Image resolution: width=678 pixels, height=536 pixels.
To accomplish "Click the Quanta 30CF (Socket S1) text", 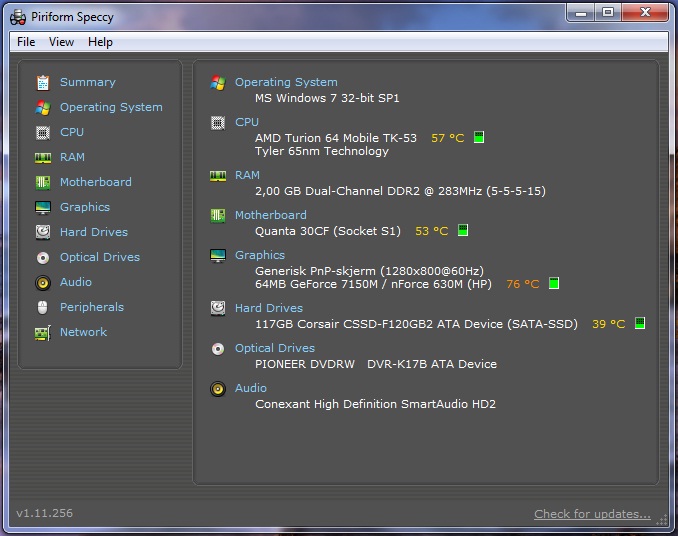I will point(328,231).
